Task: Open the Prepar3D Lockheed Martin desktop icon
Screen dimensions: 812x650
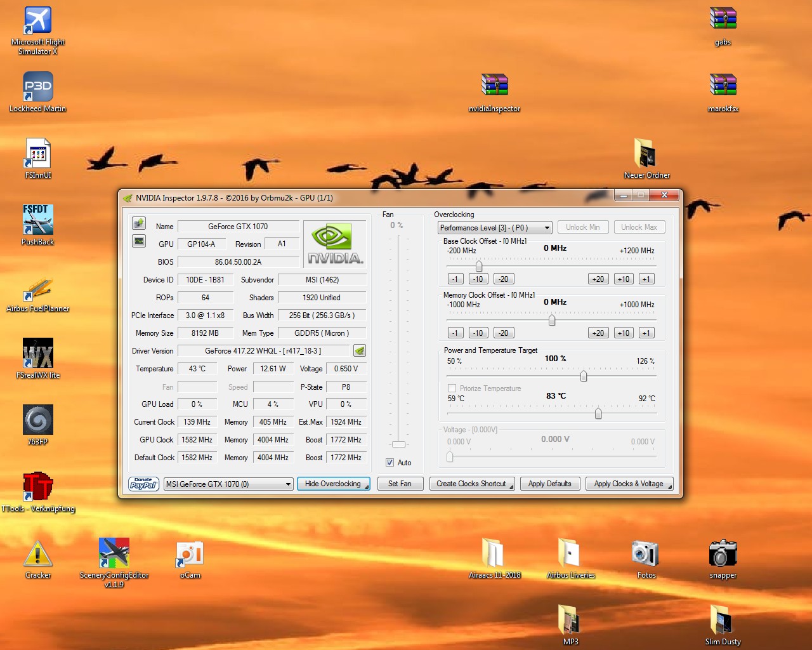Action: pyautogui.click(x=38, y=87)
